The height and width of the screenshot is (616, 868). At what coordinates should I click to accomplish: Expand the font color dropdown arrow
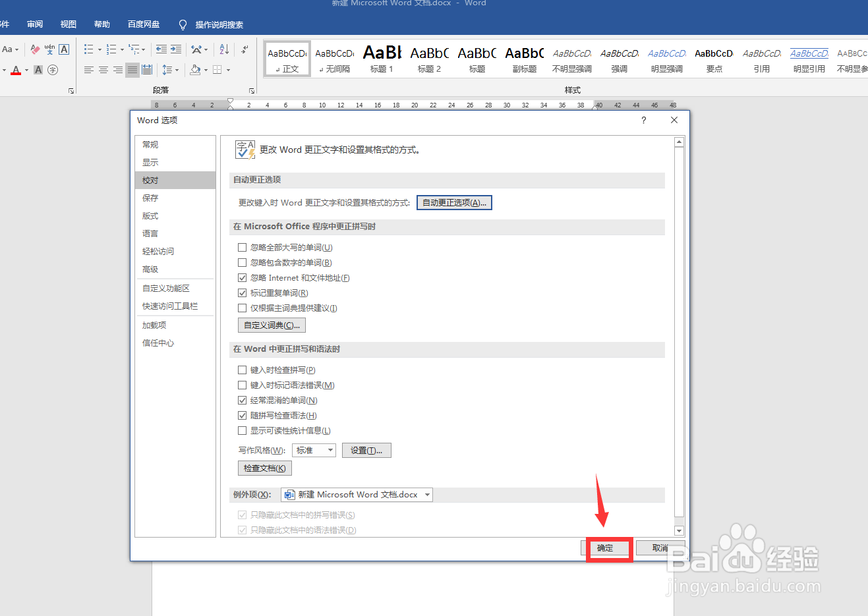click(26, 70)
